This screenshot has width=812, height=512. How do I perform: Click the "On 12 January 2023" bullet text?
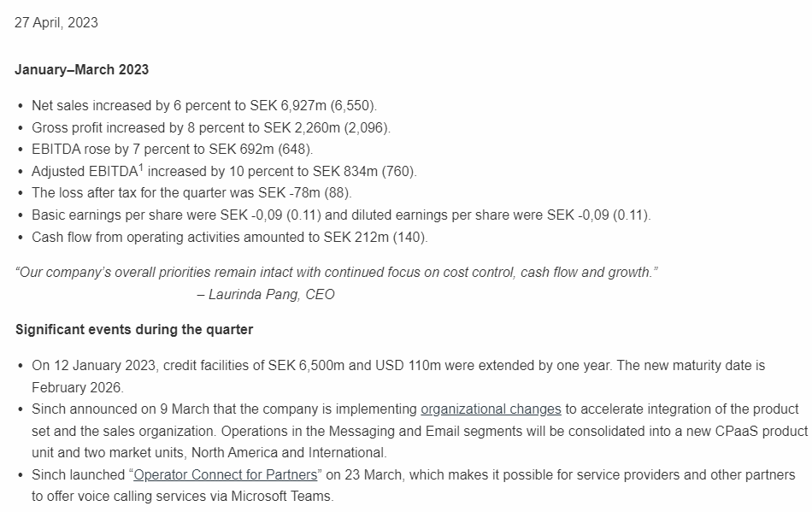[x=94, y=366]
